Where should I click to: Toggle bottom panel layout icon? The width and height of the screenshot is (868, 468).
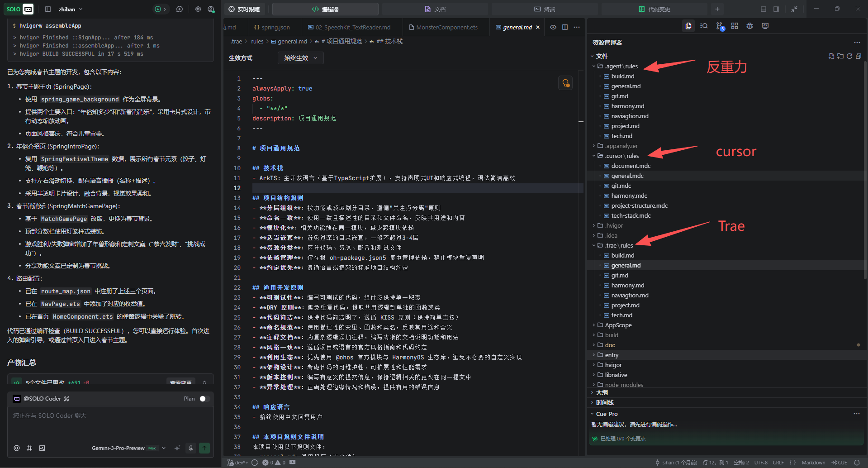click(x=764, y=9)
